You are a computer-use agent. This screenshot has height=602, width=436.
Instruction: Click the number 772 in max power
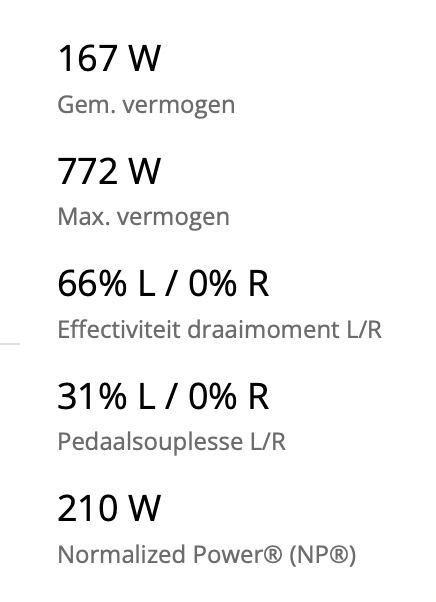(x=87, y=171)
